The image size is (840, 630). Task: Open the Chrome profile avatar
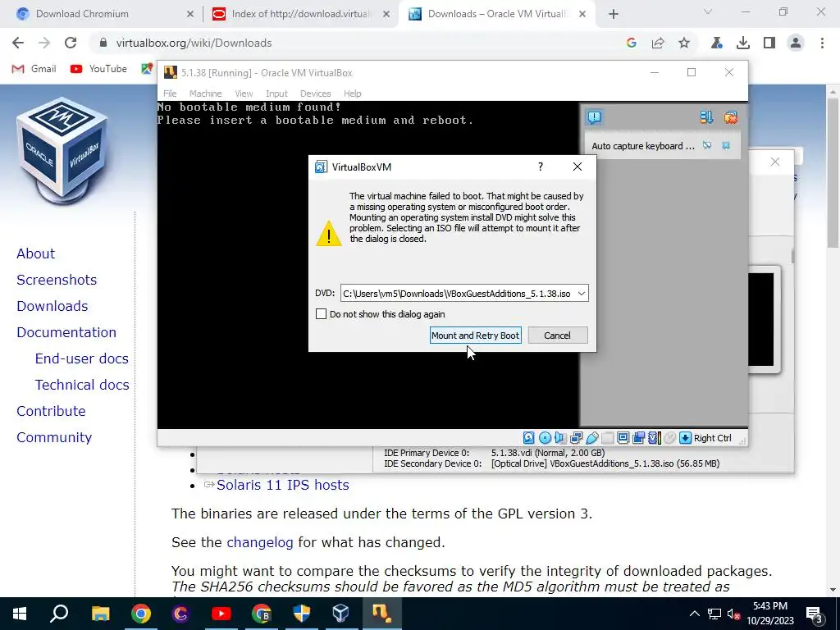pyautogui.click(x=796, y=43)
